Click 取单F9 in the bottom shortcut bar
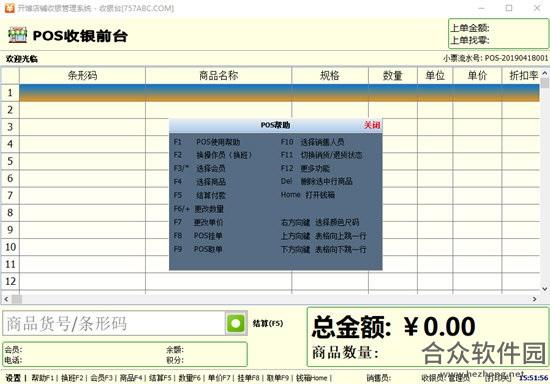Viewport: 550px width, 384px height. click(278, 378)
